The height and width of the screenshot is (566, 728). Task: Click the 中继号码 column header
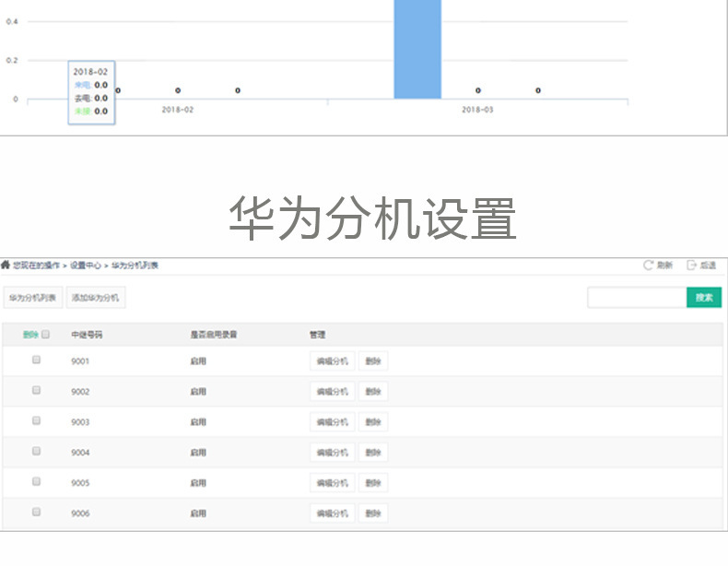click(x=87, y=335)
